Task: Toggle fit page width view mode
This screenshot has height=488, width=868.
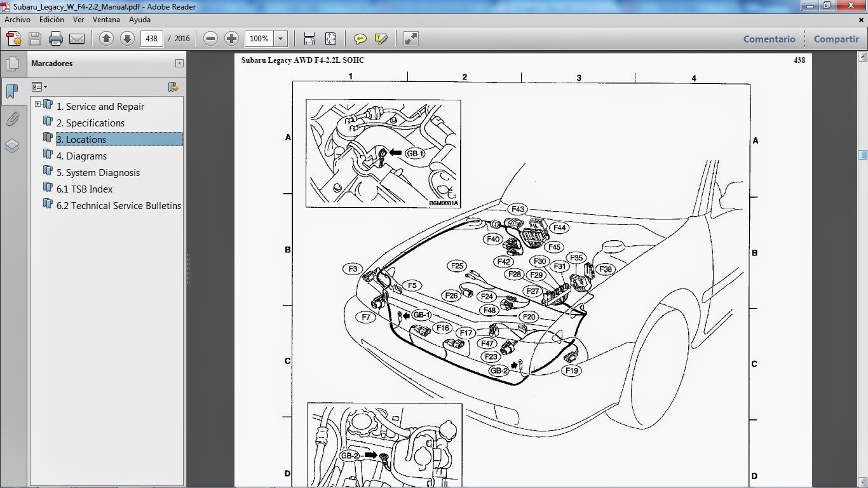Action: point(308,38)
